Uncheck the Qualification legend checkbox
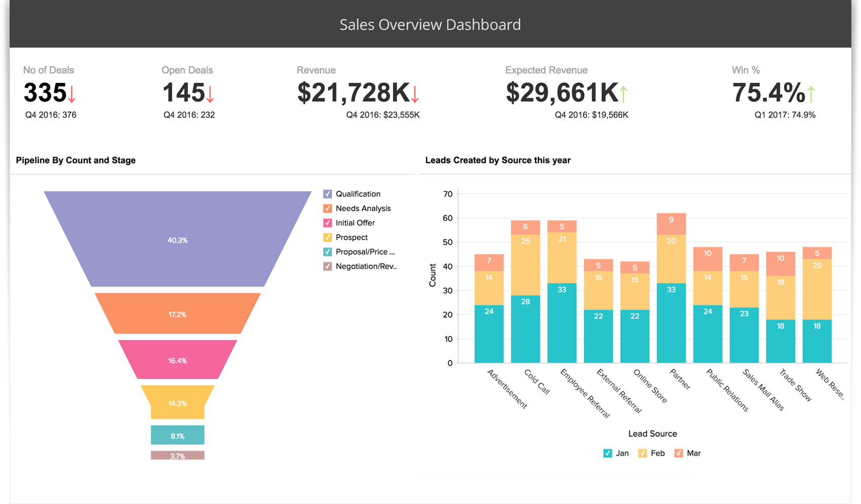 [x=328, y=194]
